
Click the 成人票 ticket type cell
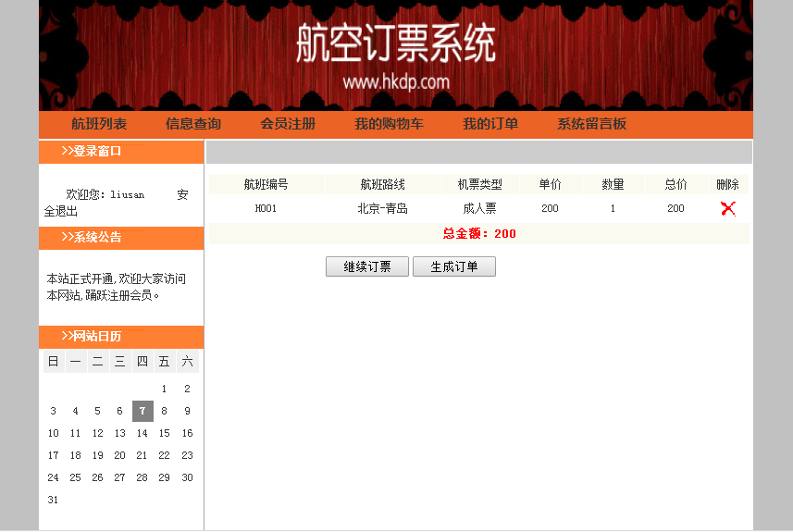(x=480, y=208)
